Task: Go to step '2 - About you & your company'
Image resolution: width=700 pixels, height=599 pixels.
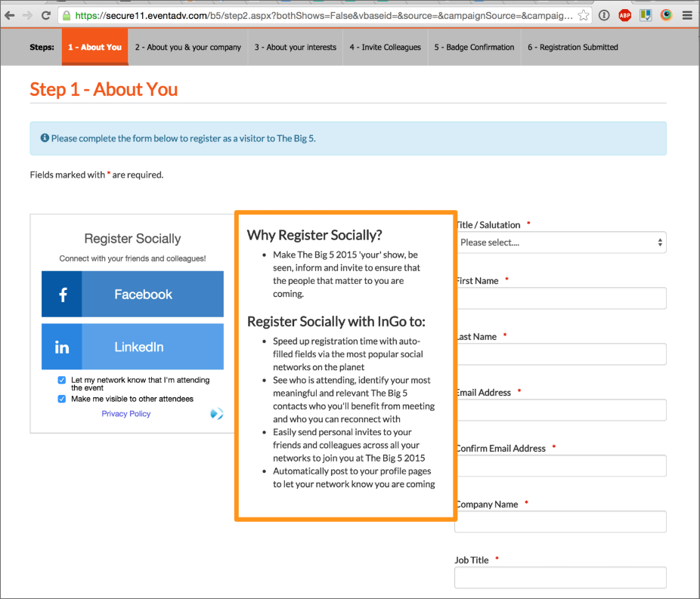Action: (187, 47)
